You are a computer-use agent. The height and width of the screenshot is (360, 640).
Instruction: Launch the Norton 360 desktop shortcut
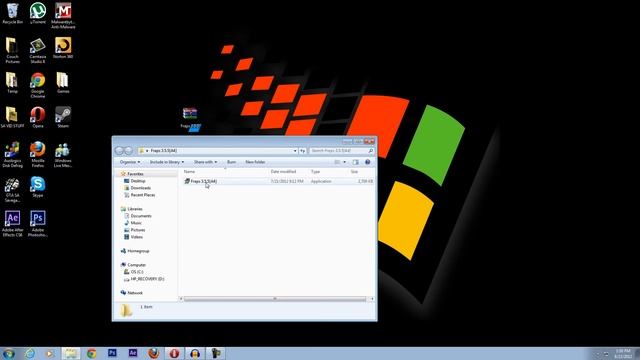[63, 48]
